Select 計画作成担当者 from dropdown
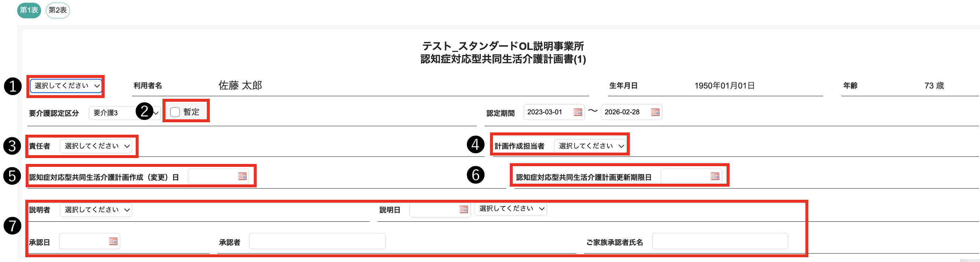This screenshot has width=980, height=262. (x=590, y=146)
